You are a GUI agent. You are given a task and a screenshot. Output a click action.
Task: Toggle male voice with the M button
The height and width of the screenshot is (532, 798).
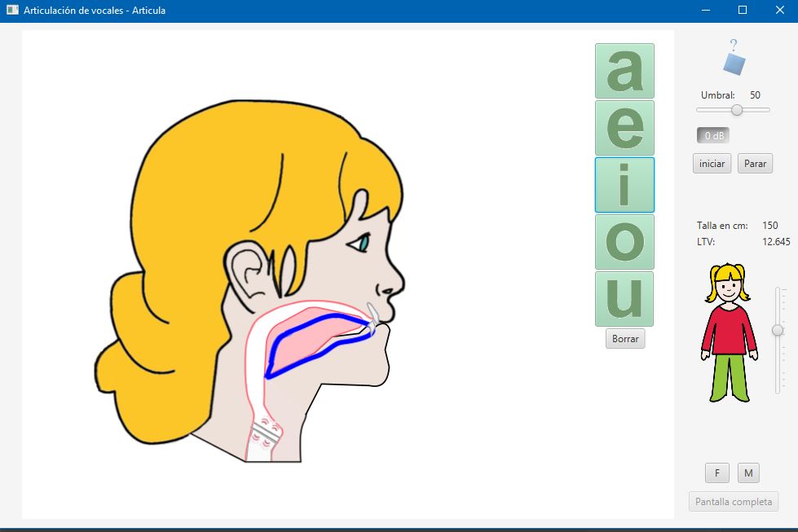pos(748,473)
